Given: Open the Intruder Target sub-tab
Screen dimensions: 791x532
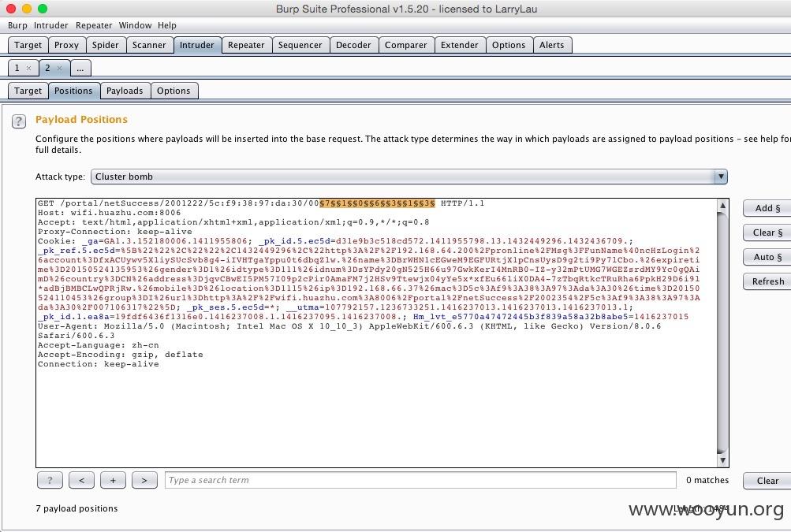Looking at the screenshot, I should (28, 91).
